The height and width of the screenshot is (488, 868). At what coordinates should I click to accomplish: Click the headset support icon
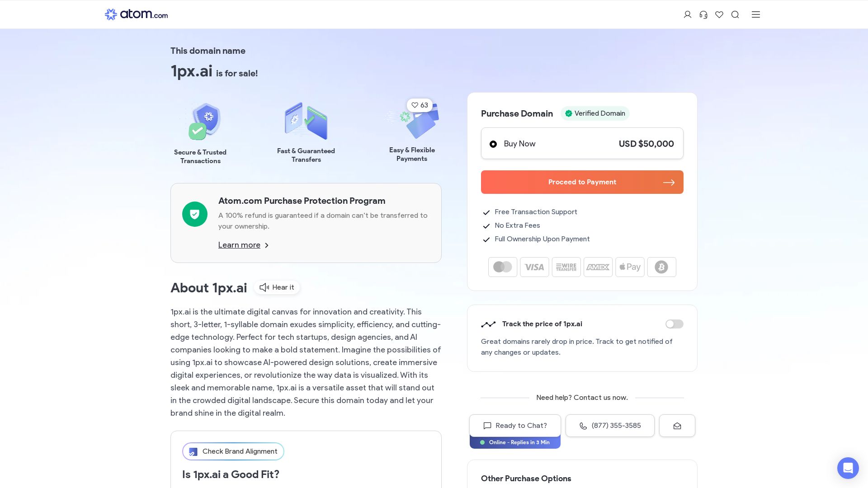pos(703,14)
